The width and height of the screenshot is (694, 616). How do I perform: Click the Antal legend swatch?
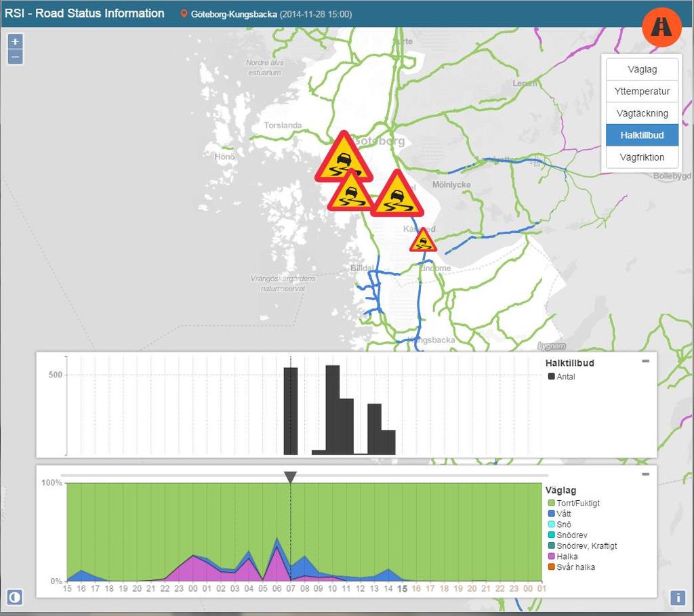pos(552,377)
